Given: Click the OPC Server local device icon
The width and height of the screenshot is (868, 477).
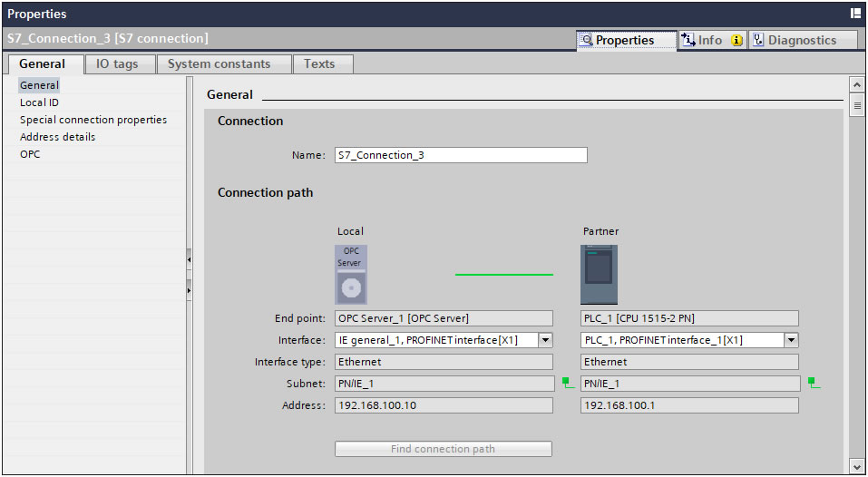Looking at the screenshot, I should [351, 275].
